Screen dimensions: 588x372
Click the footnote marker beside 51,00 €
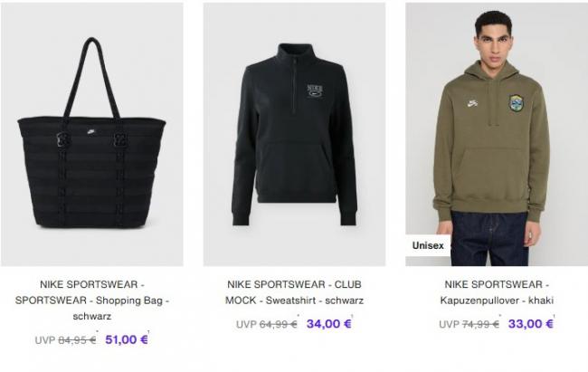click(x=148, y=332)
